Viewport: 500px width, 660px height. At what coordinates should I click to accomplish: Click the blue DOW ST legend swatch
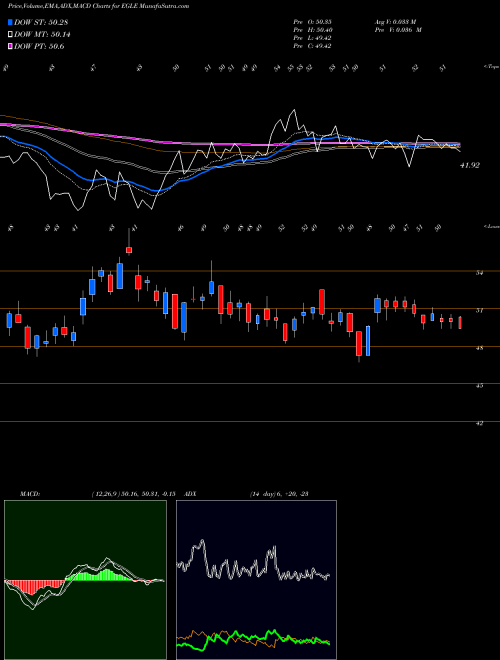click(x=10, y=22)
